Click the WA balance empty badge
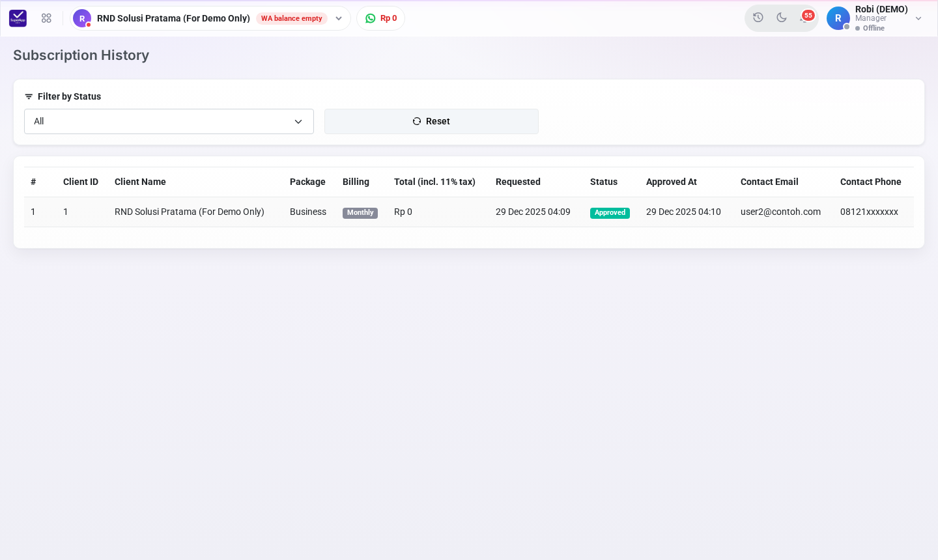Viewport: 938px width, 560px height. pos(292,18)
